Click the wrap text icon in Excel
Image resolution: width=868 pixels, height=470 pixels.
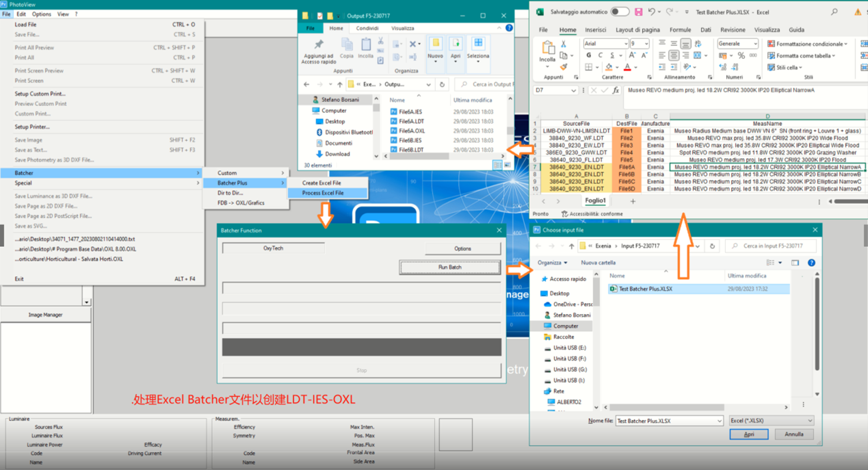coord(698,43)
